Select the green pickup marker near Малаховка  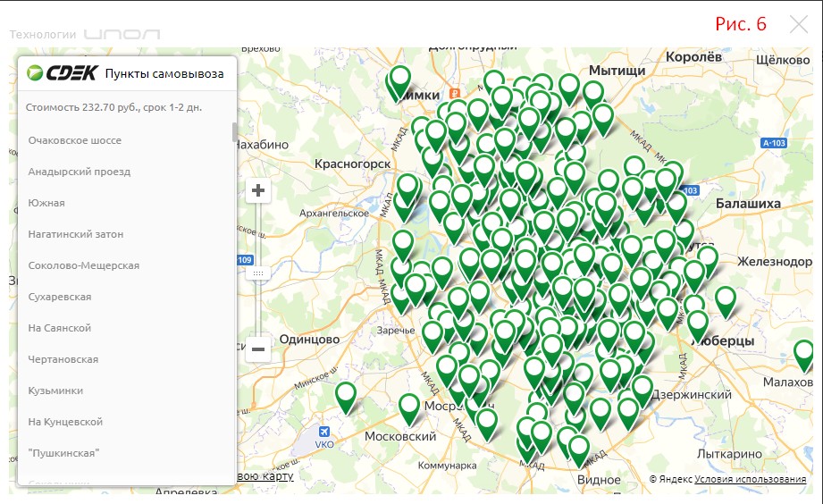[x=804, y=353]
